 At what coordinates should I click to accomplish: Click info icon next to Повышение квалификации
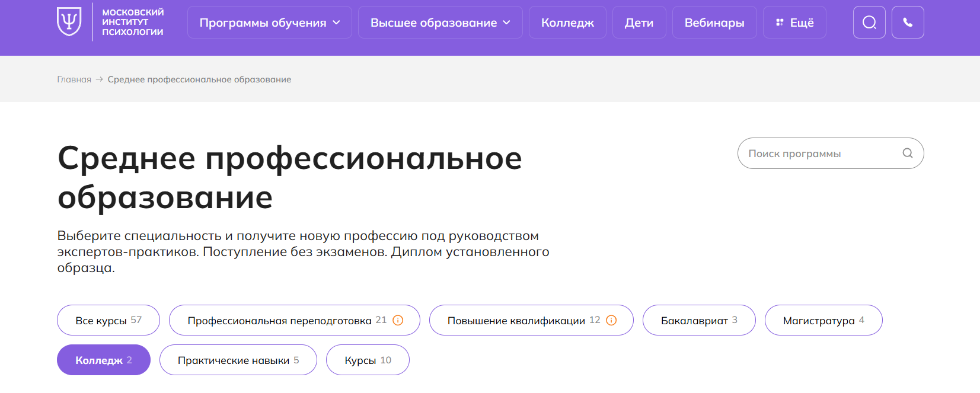point(611,320)
